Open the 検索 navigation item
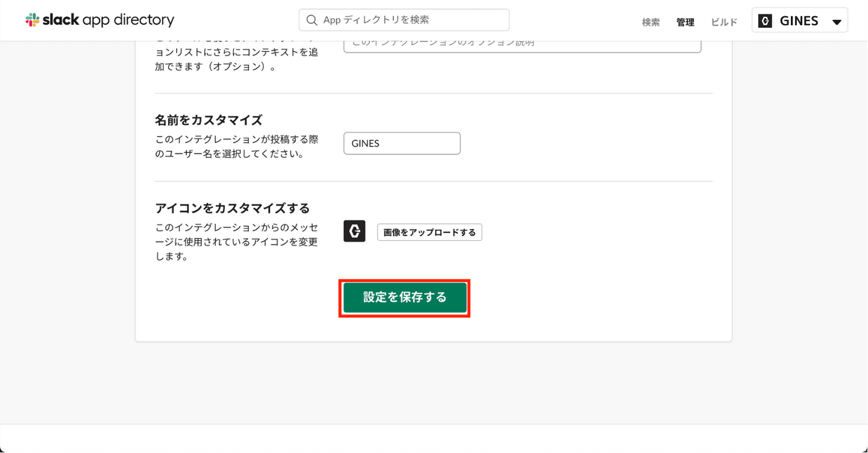Image resolution: width=868 pixels, height=453 pixels. tap(651, 22)
